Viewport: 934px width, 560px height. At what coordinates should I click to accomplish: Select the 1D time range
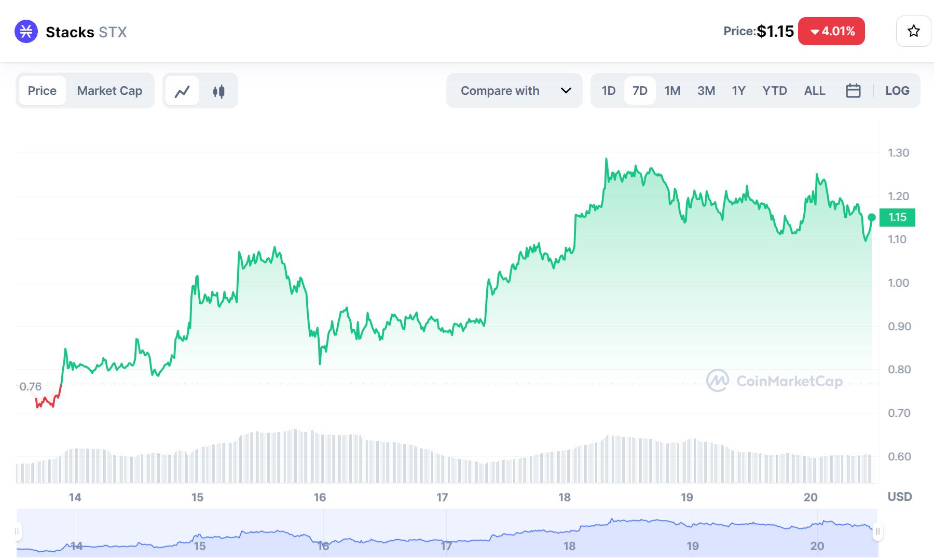[608, 91]
